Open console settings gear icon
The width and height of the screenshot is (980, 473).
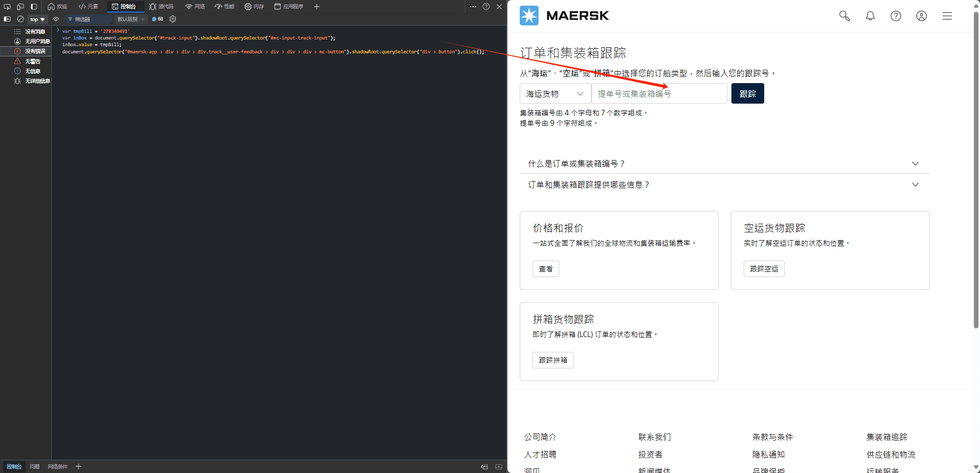tap(173, 19)
